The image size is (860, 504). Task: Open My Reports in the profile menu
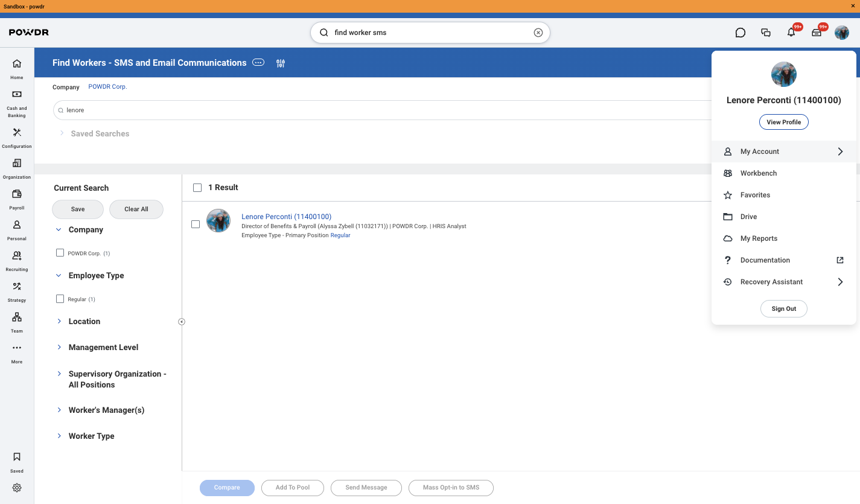point(784,238)
